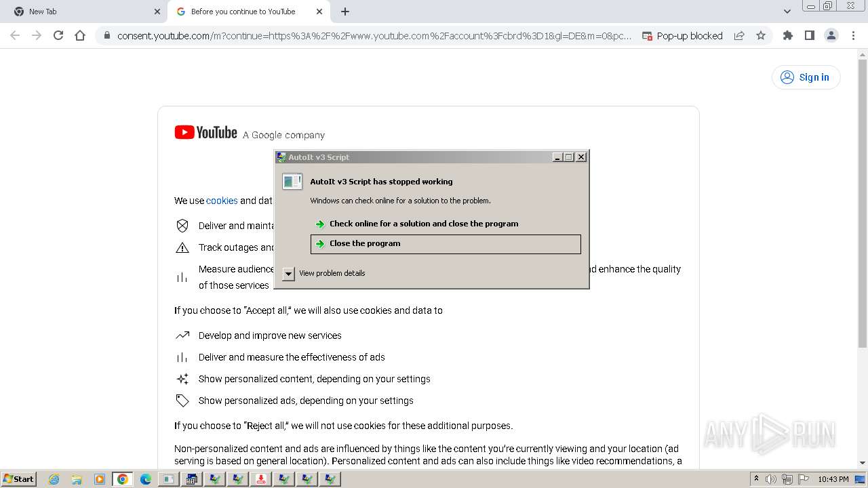The height and width of the screenshot is (488, 868).
Task: Show hidden tray icons arrow
Action: point(756,479)
